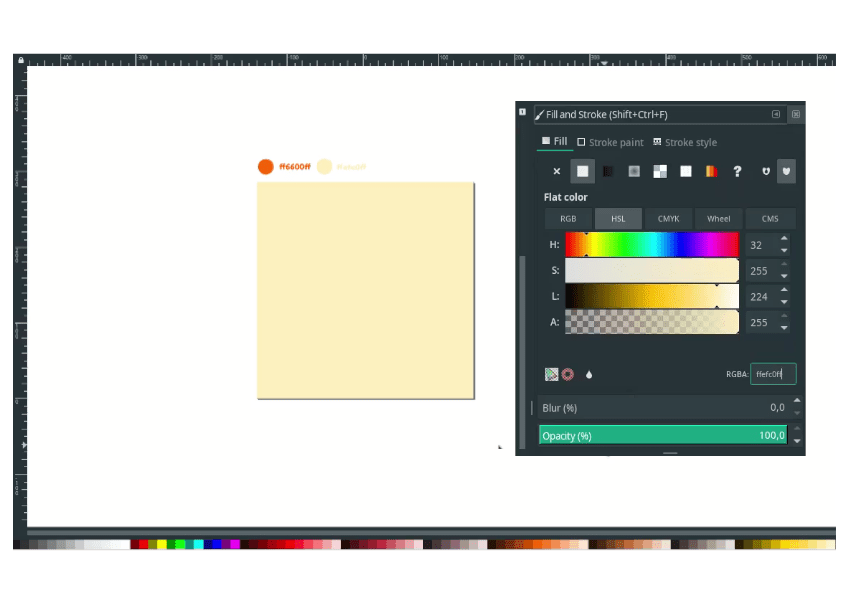Click the S saturation slider

point(652,270)
